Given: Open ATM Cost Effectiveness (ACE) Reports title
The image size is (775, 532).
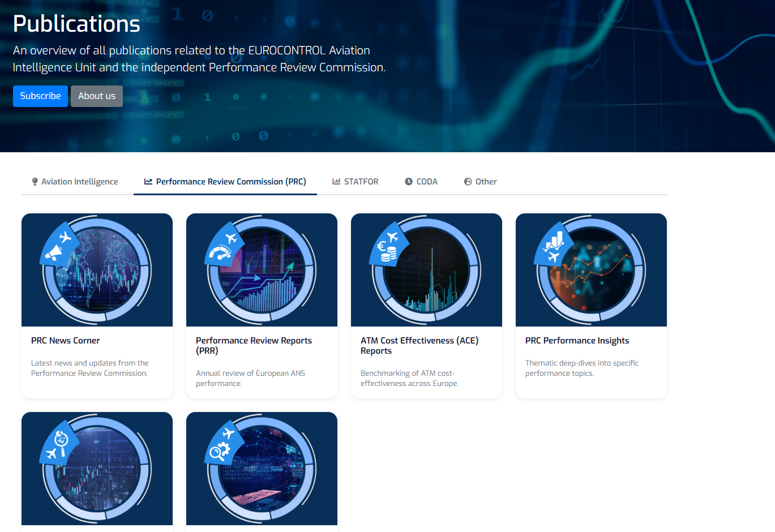Looking at the screenshot, I should tap(419, 346).
